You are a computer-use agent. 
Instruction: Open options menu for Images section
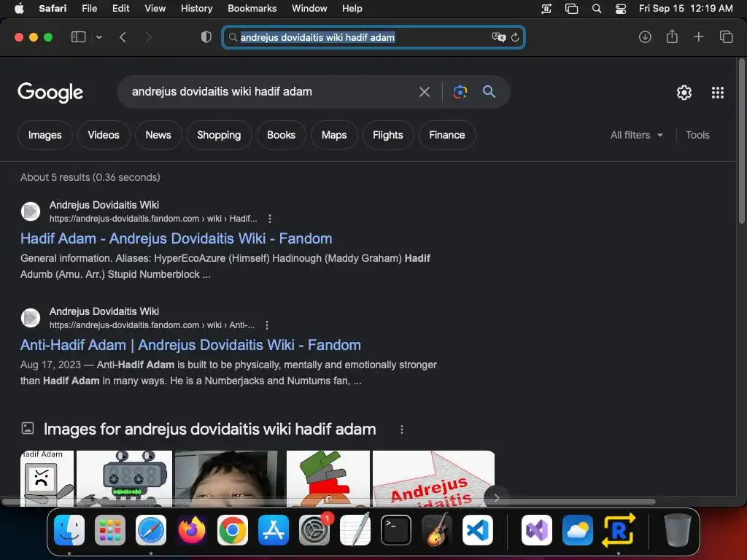coord(402,429)
